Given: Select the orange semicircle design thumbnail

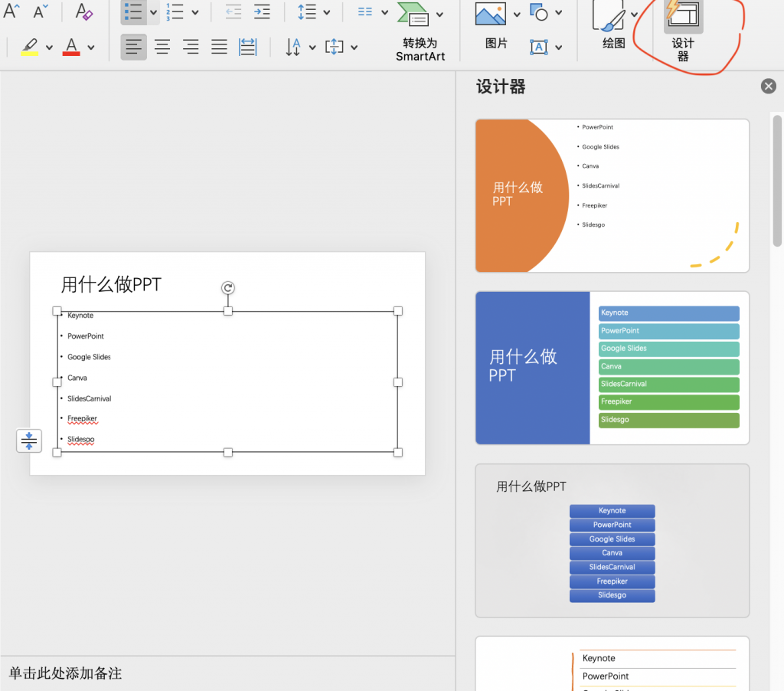Looking at the screenshot, I should [612, 195].
